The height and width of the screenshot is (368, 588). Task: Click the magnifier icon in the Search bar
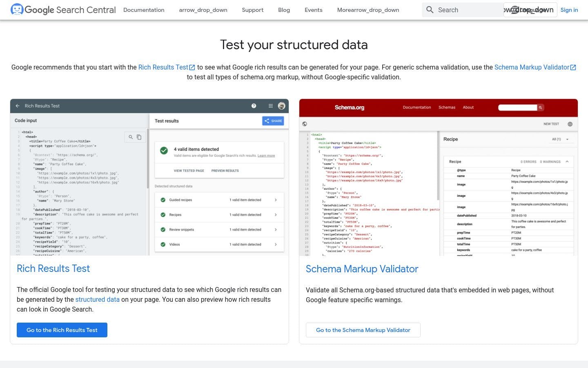(430, 10)
